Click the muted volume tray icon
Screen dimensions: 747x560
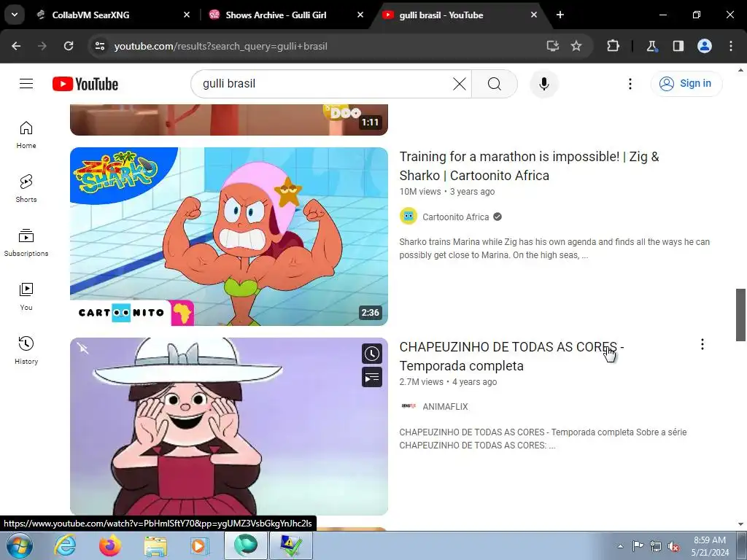(x=673, y=546)
